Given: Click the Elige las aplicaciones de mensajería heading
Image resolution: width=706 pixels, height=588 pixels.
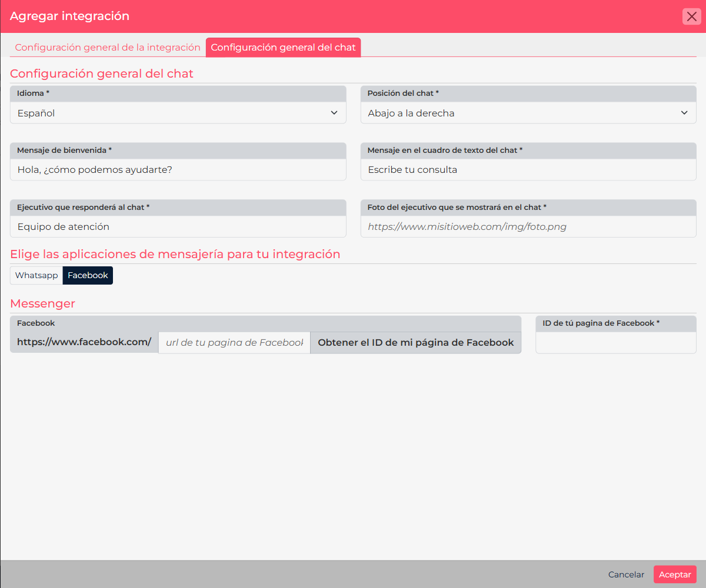Looking at the screenshot, I should (x=175, y=254).
